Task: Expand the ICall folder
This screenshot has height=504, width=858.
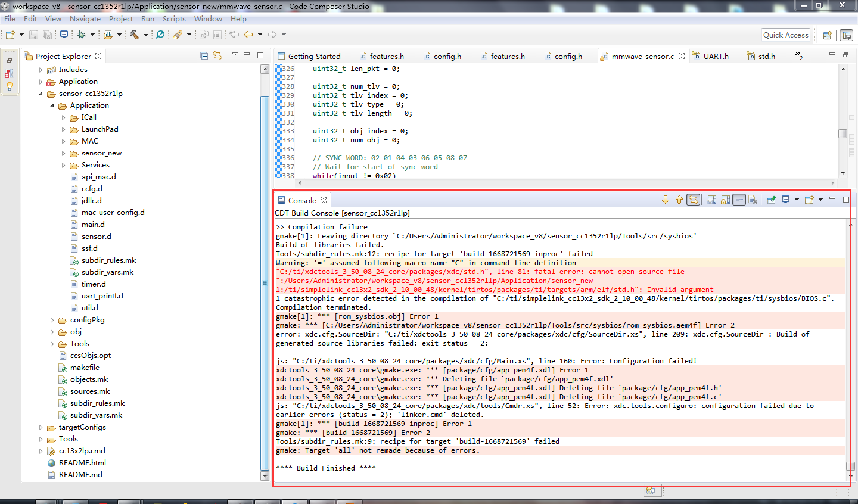Action: point(63,117)
